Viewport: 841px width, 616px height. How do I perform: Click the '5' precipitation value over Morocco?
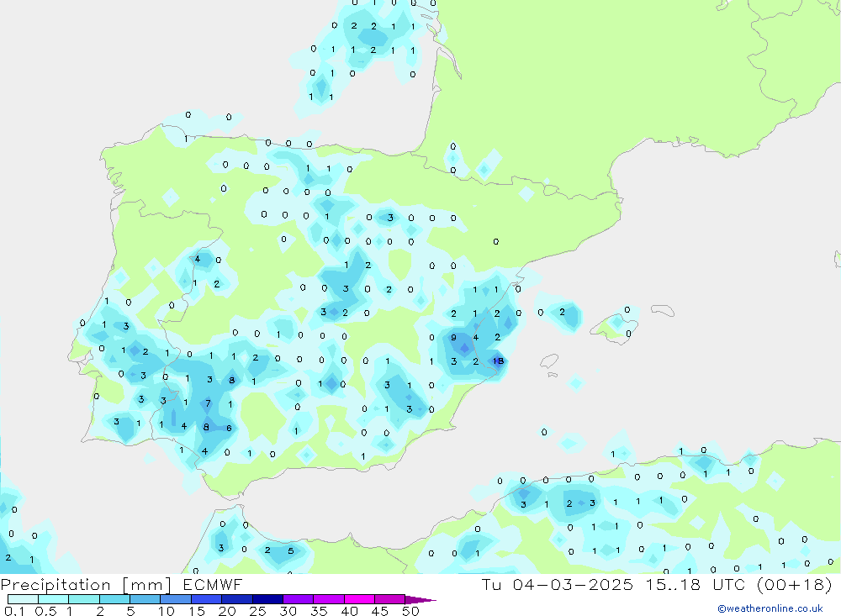[291, 550]
